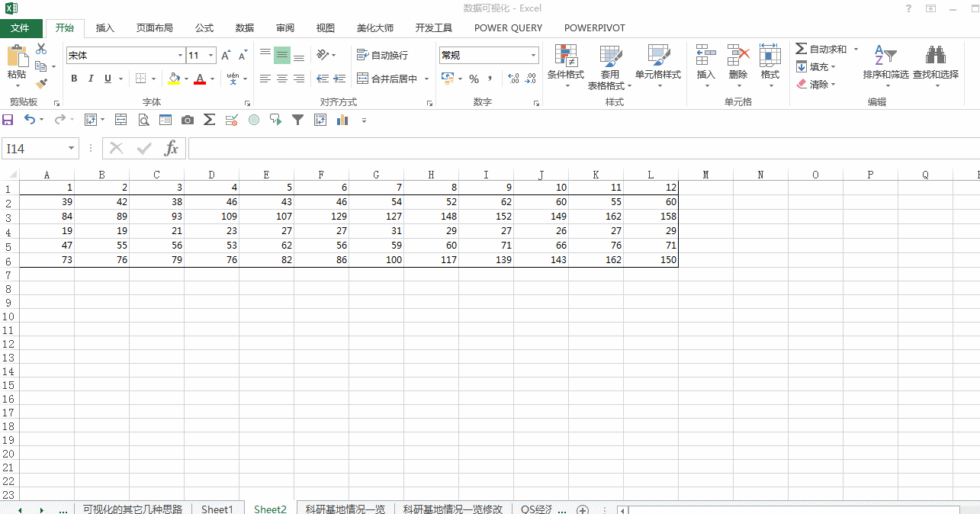Open the fill color dropdown arrow
Image resolution: width=980 pixels, height=514 pixels.
coord(186,79)
